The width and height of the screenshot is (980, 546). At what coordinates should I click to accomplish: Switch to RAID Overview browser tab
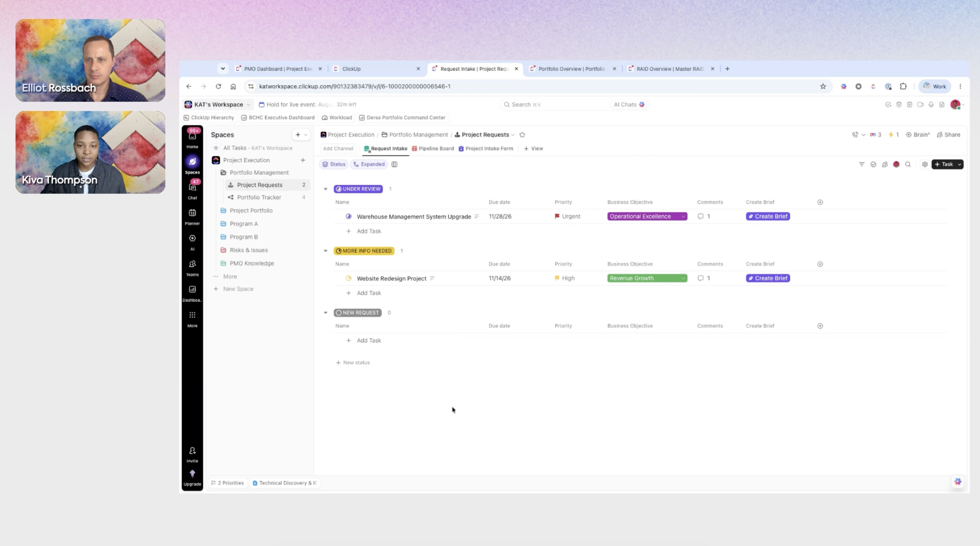[x=671, y=69]
